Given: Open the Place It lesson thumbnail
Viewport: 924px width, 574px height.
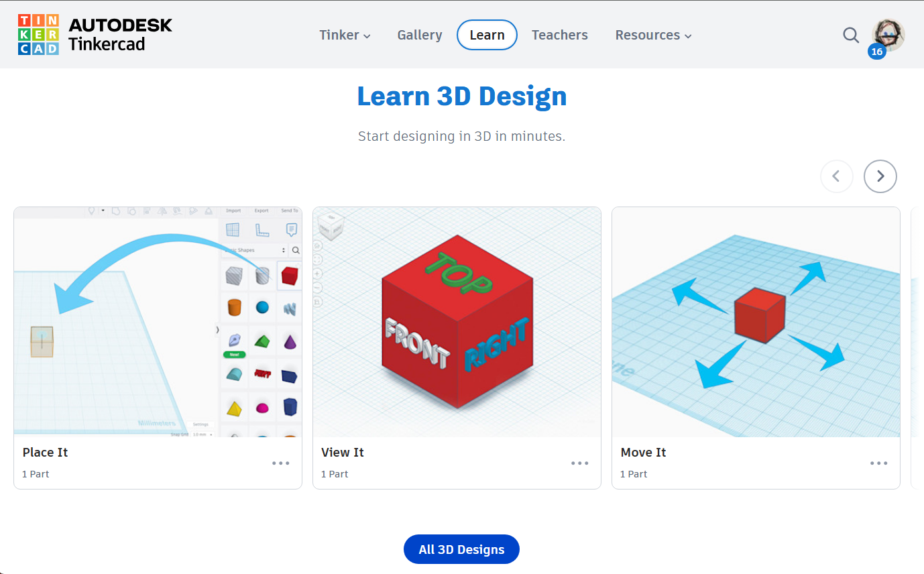Looking at the screenshot, I should pyautogui.click(x=158, y=322).
